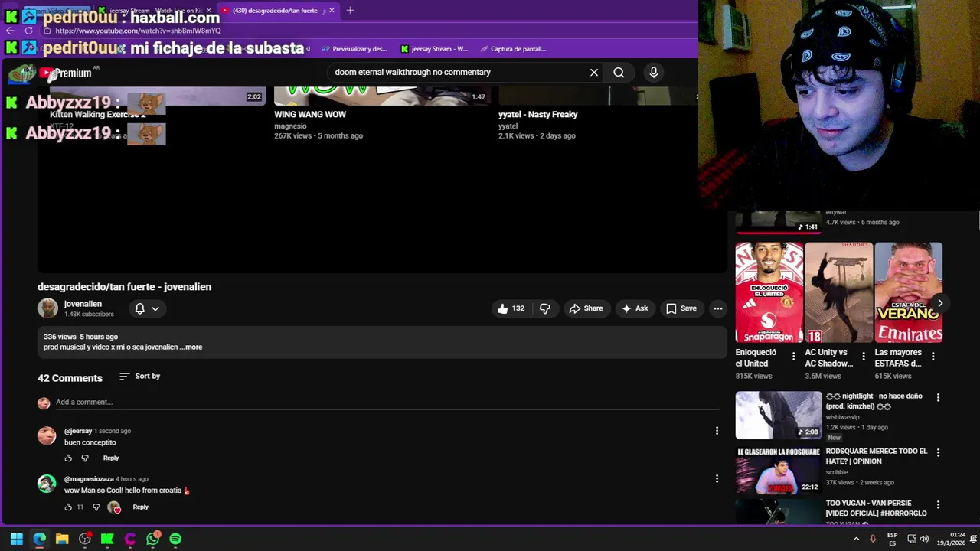Open Windows Start menu
The width and height of the screenshot is (980, 551).
tap(16, 539)
